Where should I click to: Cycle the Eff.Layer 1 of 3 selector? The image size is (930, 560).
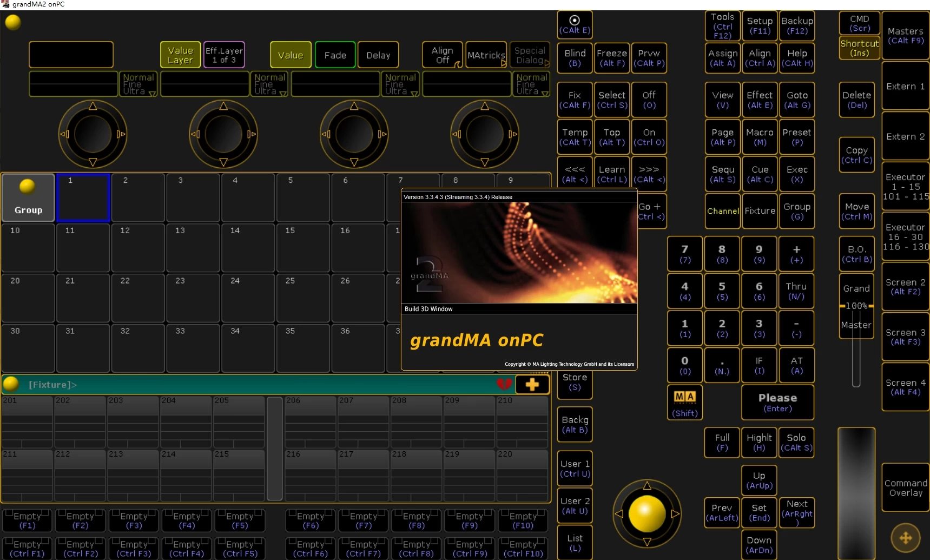coord(224,55)
